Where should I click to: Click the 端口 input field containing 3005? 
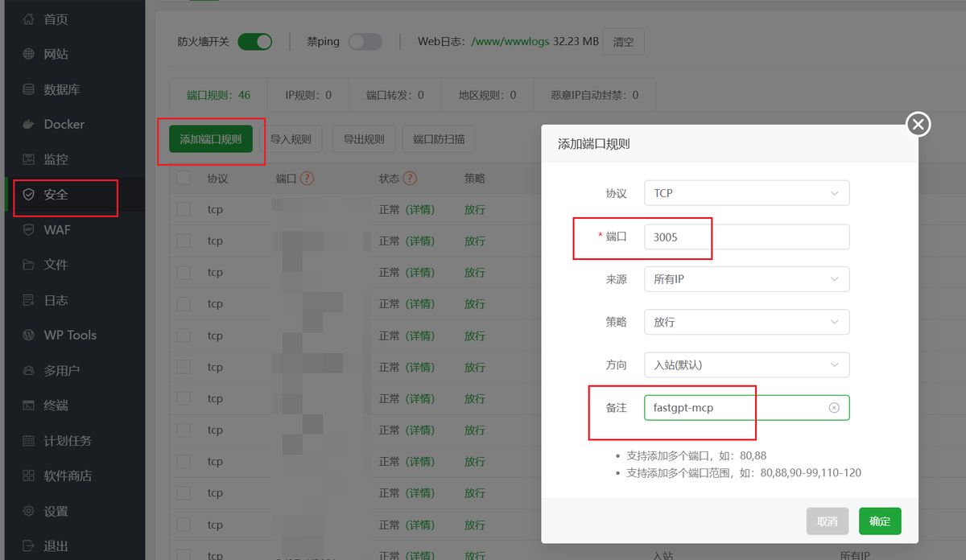click(746, 237)
